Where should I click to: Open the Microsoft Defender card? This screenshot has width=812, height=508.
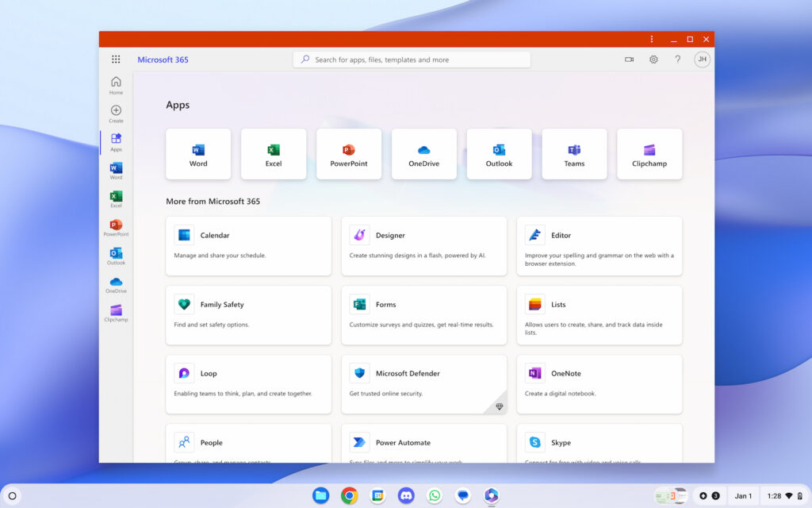click(423, 384)
